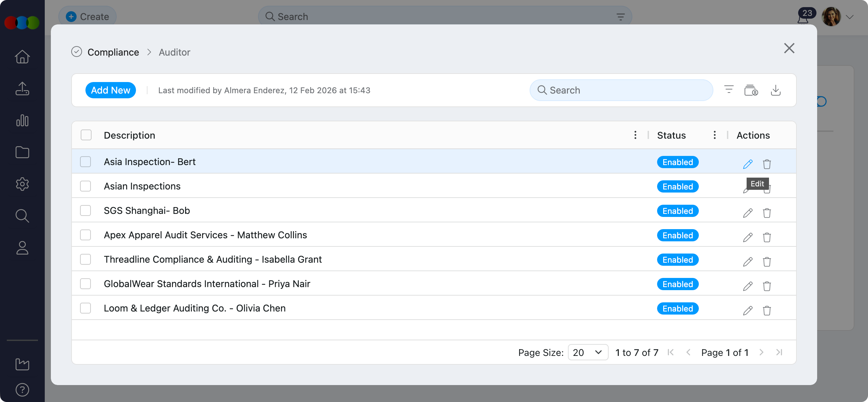The image size is (868, 402).
Task: Delete the SGS Shanghai- Bob auditor
Action: 767,213
